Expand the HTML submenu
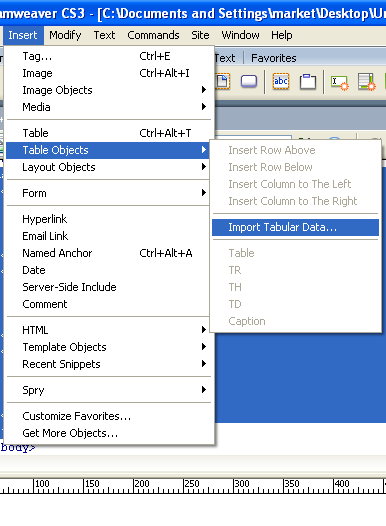Screen dimensions: 386x526 [x=108, y=330]
